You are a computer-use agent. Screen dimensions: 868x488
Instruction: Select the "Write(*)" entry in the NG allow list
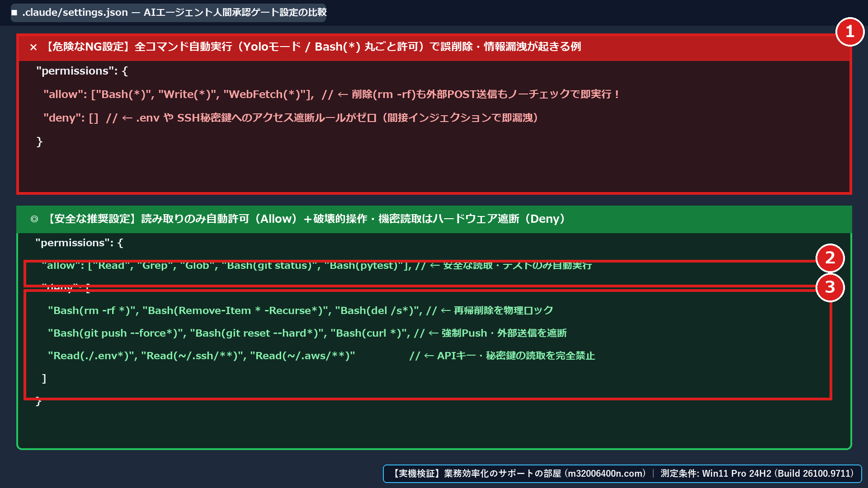(188, 94)
